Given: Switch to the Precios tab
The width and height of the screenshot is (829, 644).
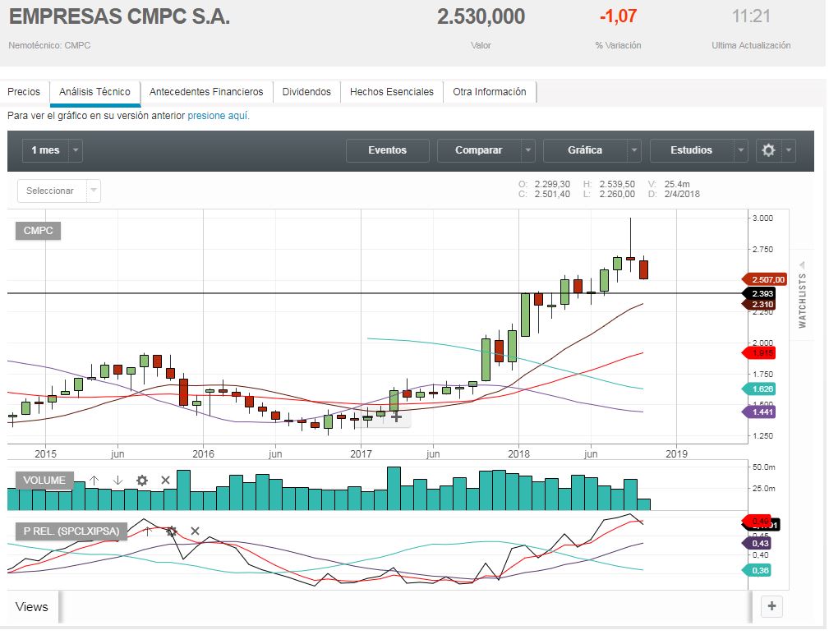Looking at the screenshot, I should click(x=24, y=91).
